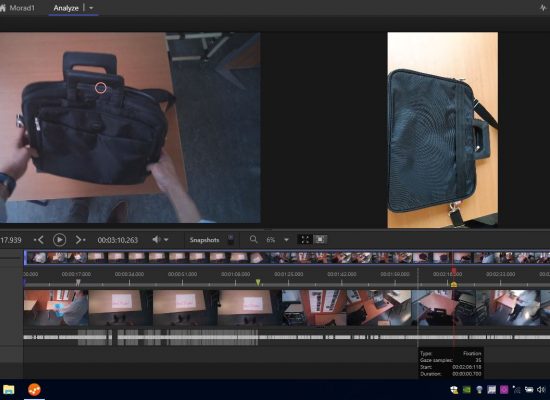Expand the Analyze tab dropdown arrow

[91, 8]
